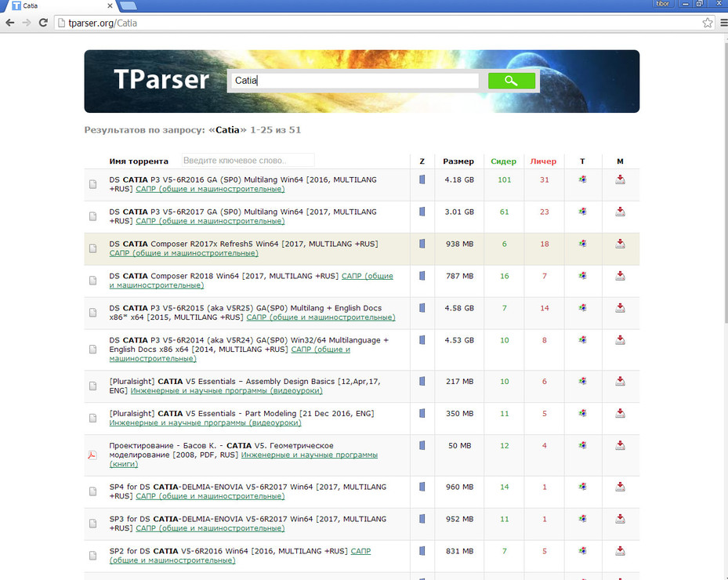Open torrent icon for CATIA V5-6R2014 row
The height and width of the screenshot is (580, 728).
pyautogui.click(x=582, y=339)
